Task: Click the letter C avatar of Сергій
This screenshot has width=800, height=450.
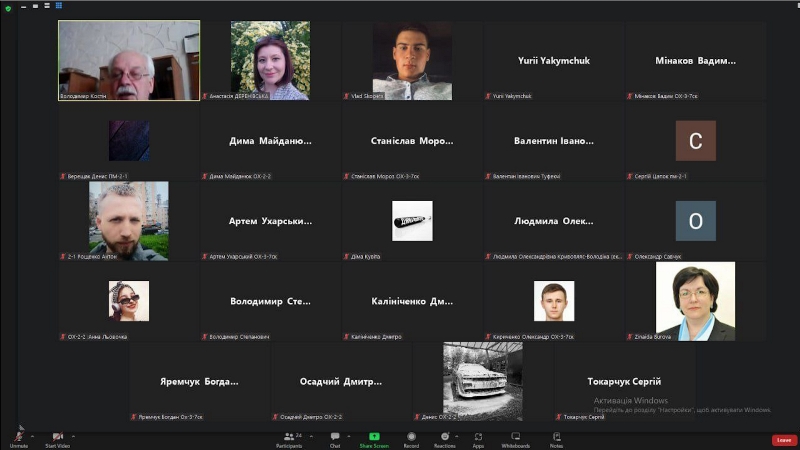Action: click(x=695, y=141)
